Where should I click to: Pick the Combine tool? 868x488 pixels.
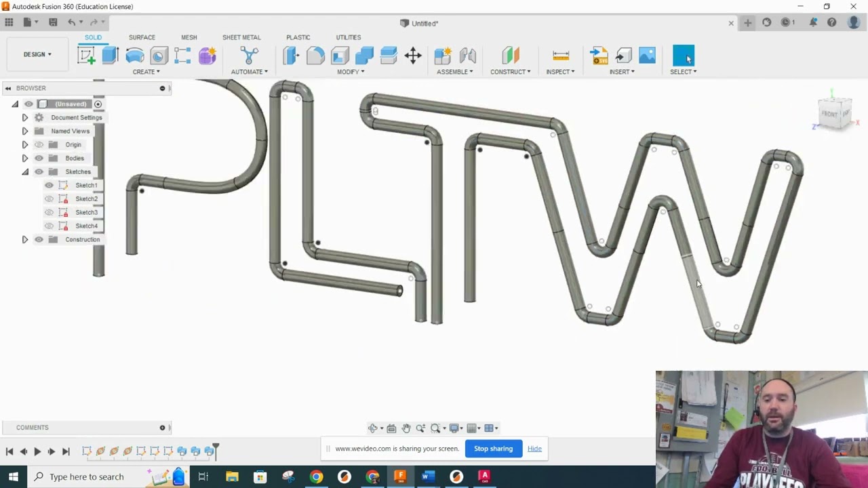pos(364,56)
